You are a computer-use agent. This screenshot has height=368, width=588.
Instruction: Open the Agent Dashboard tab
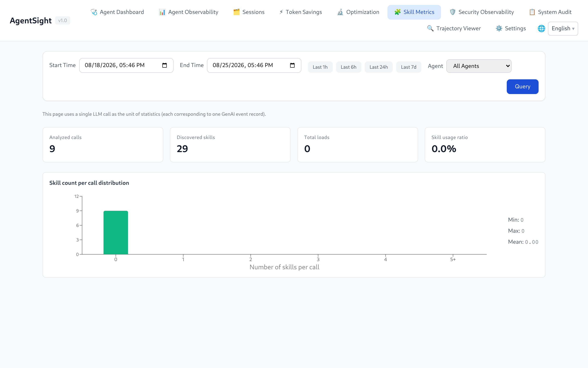(x=117, y=12)
